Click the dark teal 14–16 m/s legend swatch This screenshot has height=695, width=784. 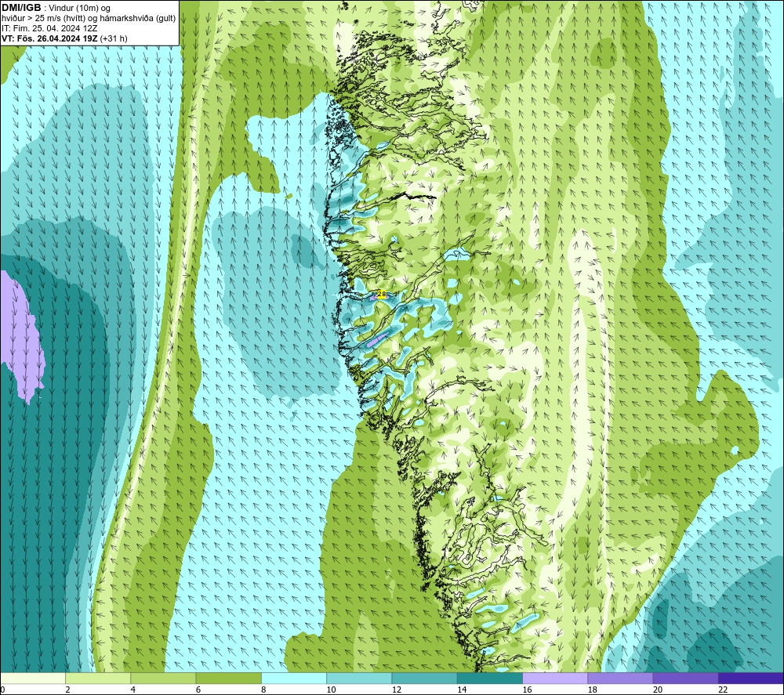point(490,678)
